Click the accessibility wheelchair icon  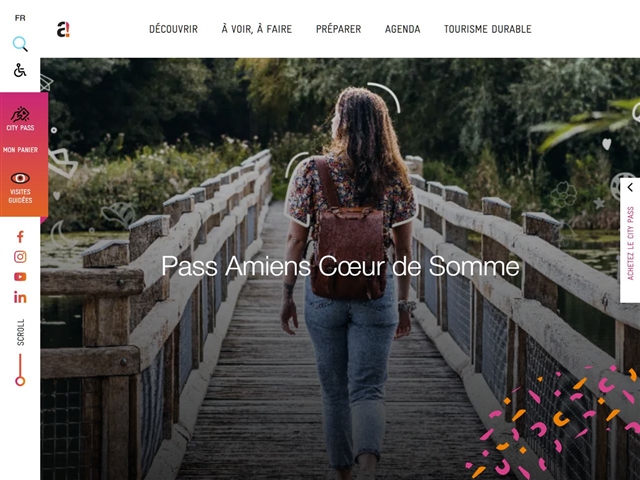(20, 70)
